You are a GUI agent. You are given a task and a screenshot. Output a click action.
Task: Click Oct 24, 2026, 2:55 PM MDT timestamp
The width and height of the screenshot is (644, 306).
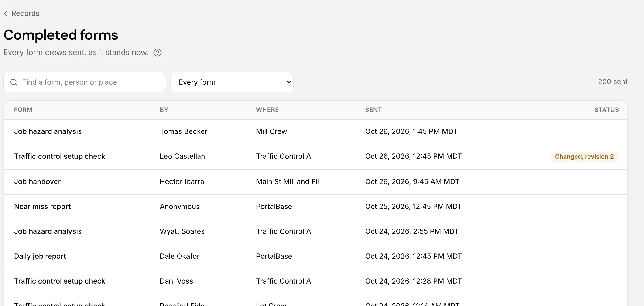coord(412,231)
